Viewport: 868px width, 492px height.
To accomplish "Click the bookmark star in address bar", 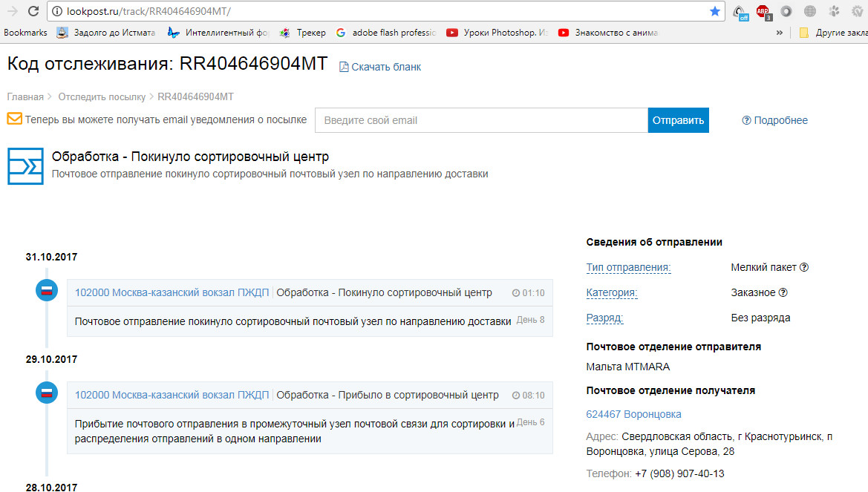I will (714, 11).
